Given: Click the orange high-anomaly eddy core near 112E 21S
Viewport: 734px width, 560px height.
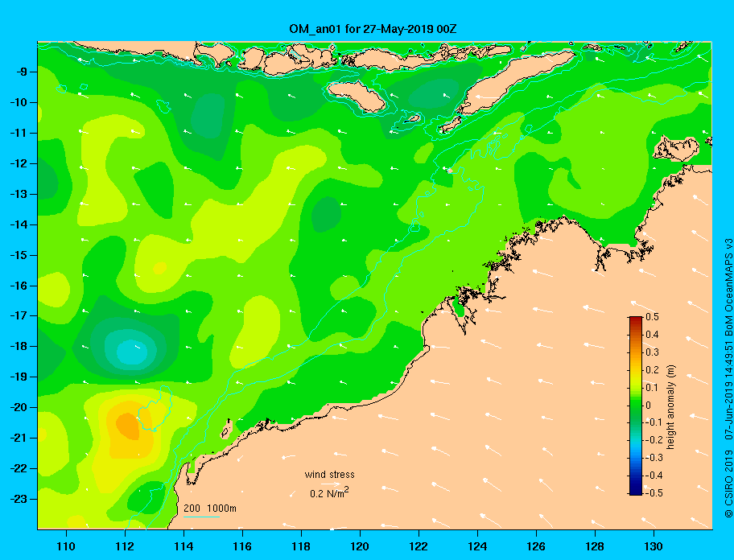Looking at the screenshot, I should (128, 426).
